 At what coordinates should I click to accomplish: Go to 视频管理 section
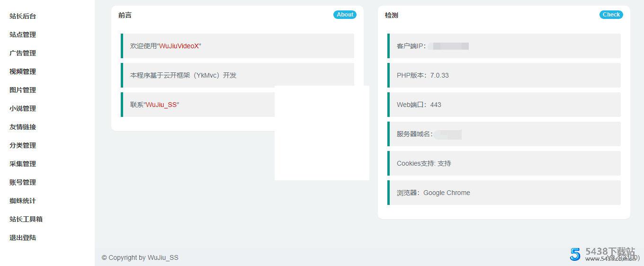tap(23, 71)
